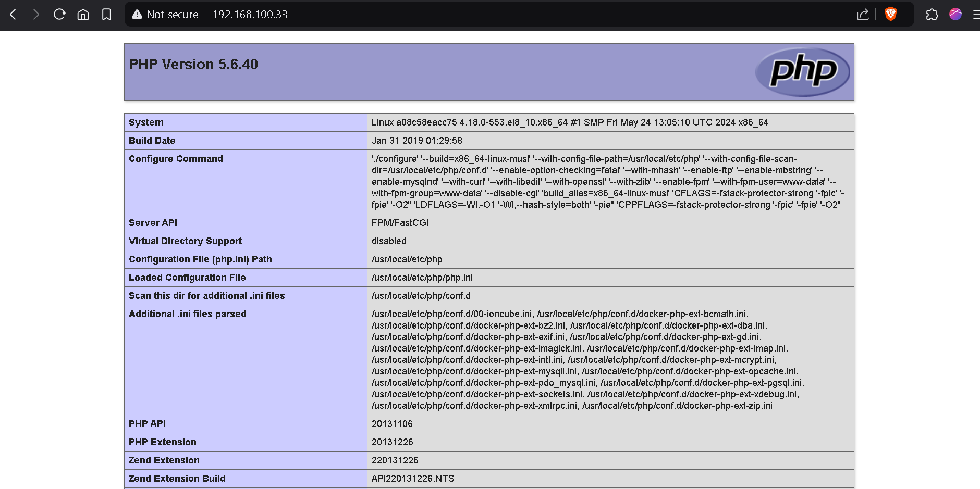This screenshot has width=980, height=489.
Task: Click the System row label
Action: tap(146, 122)
